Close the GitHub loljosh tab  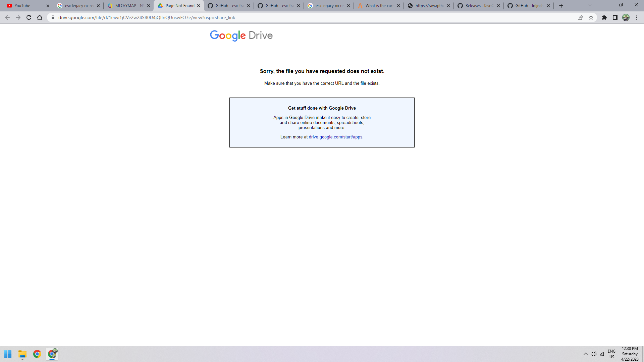(548, 6)
